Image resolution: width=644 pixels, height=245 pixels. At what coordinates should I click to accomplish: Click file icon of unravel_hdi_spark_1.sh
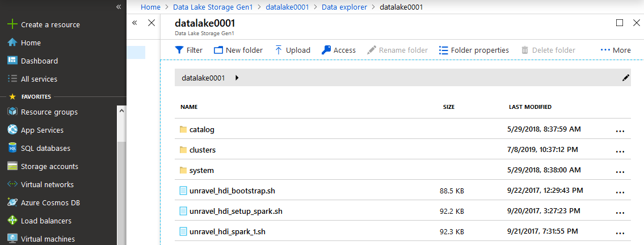tap(183, 231)
